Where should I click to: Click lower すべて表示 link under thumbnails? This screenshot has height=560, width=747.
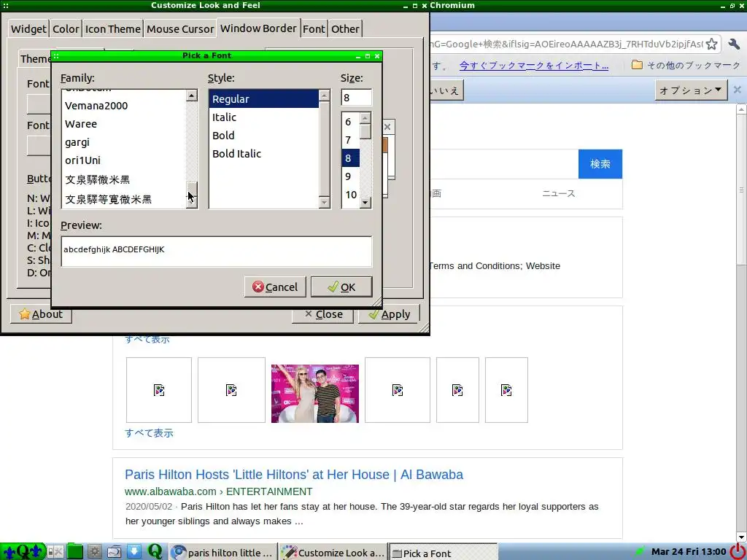149,433
